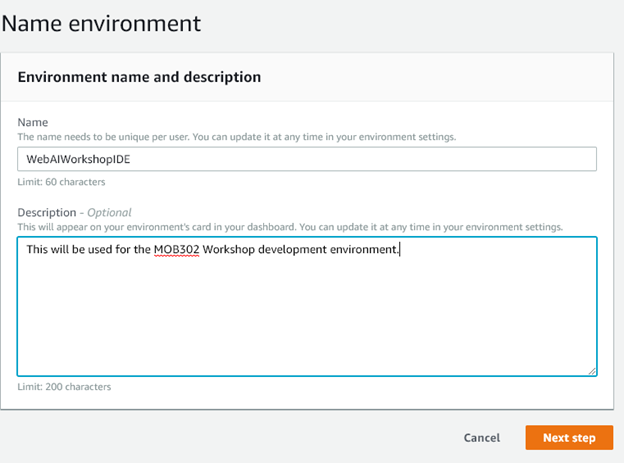Click the "Environment name and description" section header
This screenshot has height=463, width=624.
pos(139,77)
